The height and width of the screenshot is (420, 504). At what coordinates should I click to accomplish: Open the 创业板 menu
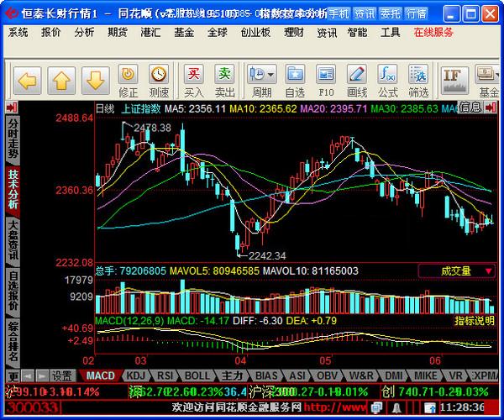click(255, 33)
